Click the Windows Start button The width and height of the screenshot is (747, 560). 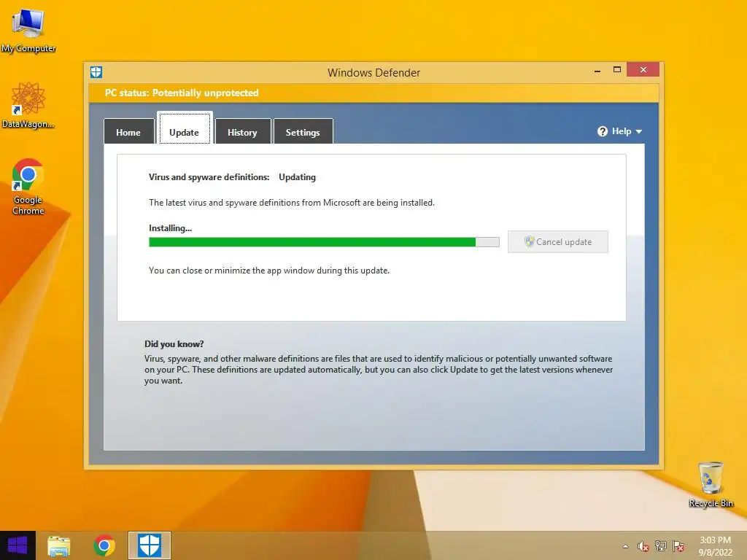18,545
